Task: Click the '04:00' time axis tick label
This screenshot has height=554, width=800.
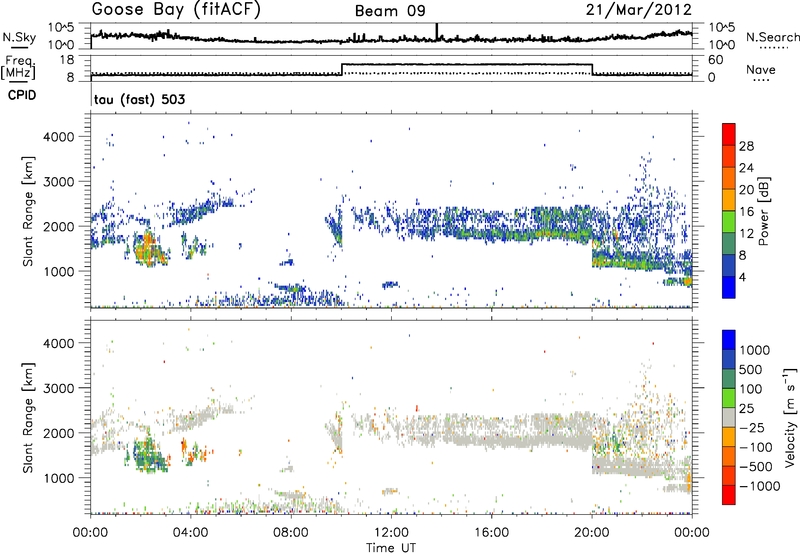Action: pos(190,533)
